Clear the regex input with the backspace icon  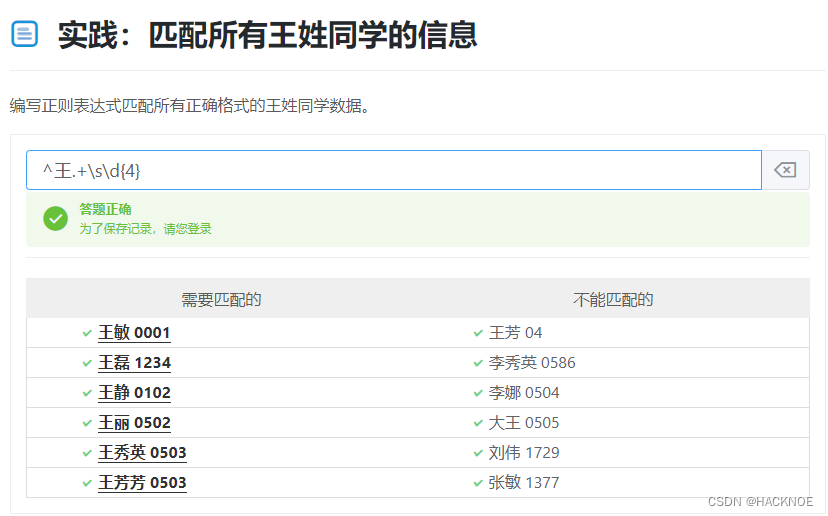point(785,170)
